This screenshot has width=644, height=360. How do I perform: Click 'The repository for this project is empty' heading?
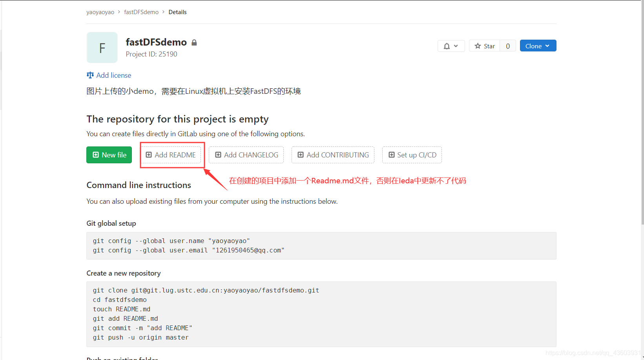pyautogui.click(x=177, y=119)
